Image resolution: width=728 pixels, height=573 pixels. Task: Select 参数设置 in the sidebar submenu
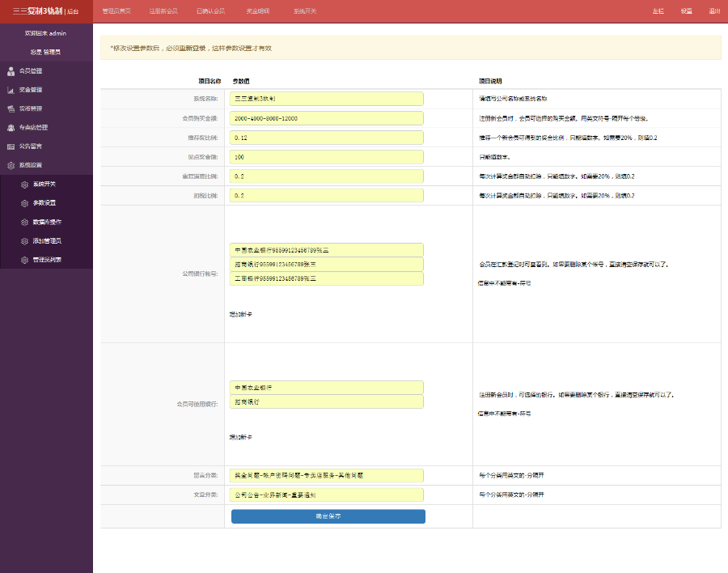click(x=44, y=203)
